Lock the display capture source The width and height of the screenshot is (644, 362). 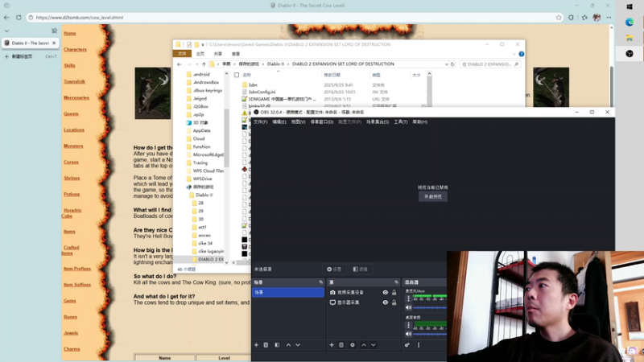394,302
